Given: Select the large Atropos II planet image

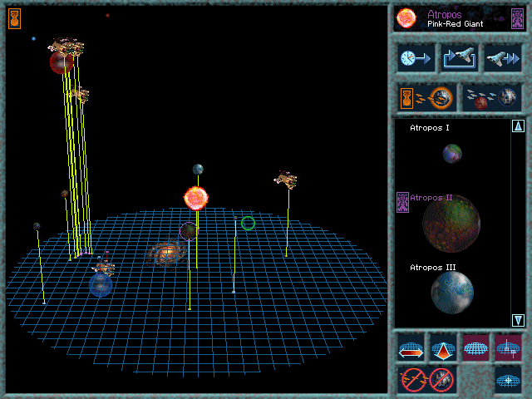Looking at the screenshot, I should coord(451,224).
